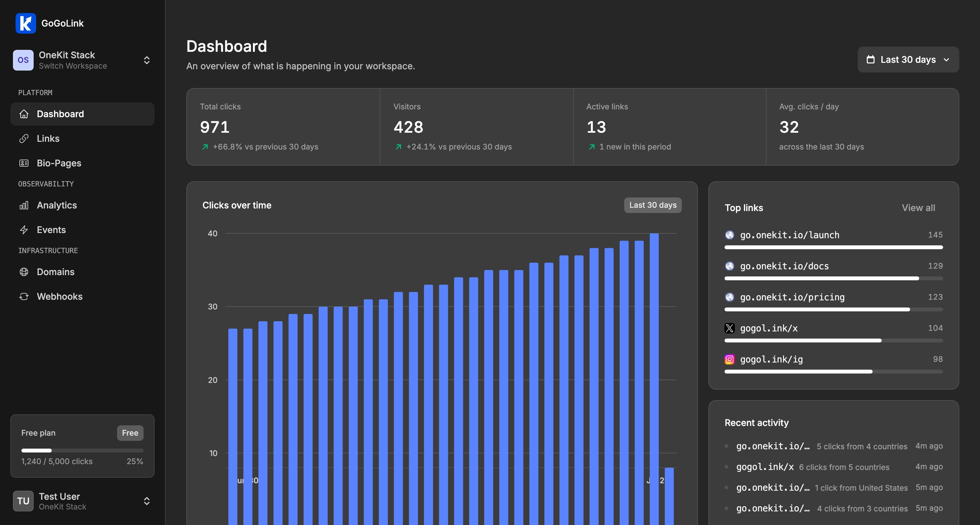Open the Events section
This screenshot has width=980, height=525.
click(82, 230)
